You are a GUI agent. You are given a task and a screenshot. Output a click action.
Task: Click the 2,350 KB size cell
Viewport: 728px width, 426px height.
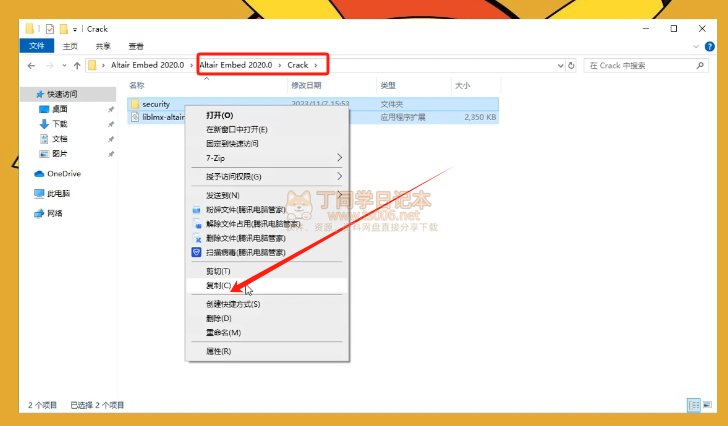(x=480, y=117)
